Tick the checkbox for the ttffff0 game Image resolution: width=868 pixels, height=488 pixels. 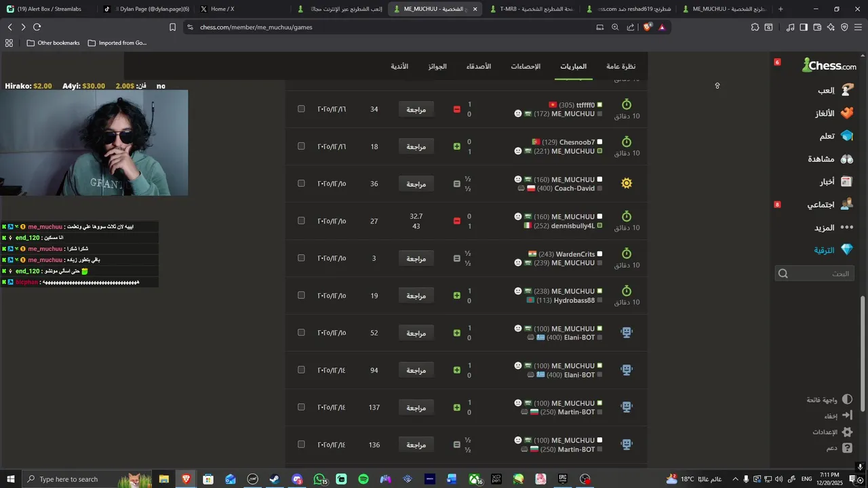point(301,108)
